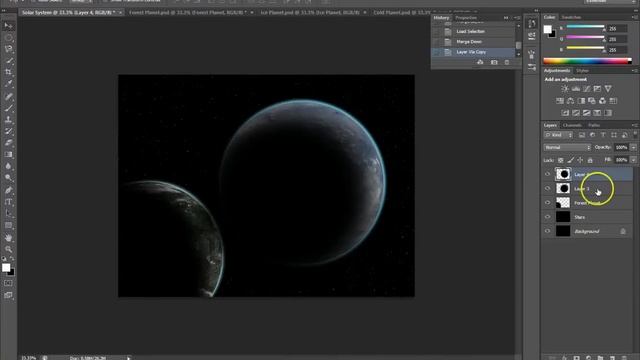Click the red R color slider
The width and height of the screenshot is (640, 360).
tap(585, 28)
